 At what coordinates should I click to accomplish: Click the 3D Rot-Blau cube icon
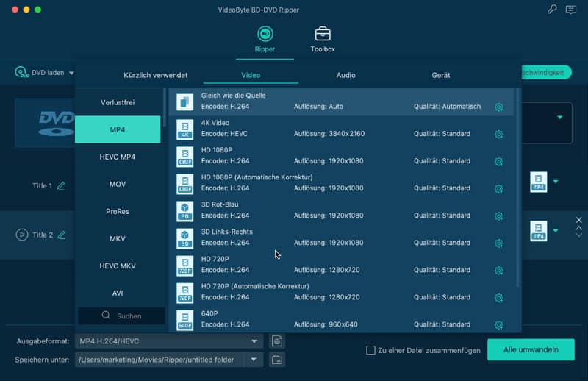click(x=185, y=211)
